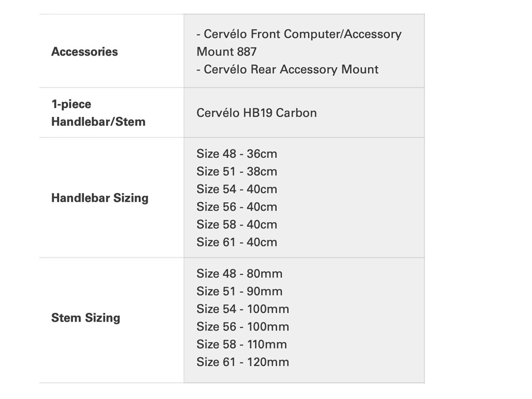Image resolution: width=532 pixels, height=399 pixels.
Task: Click the Mount 887 text line
Action: 227,52
